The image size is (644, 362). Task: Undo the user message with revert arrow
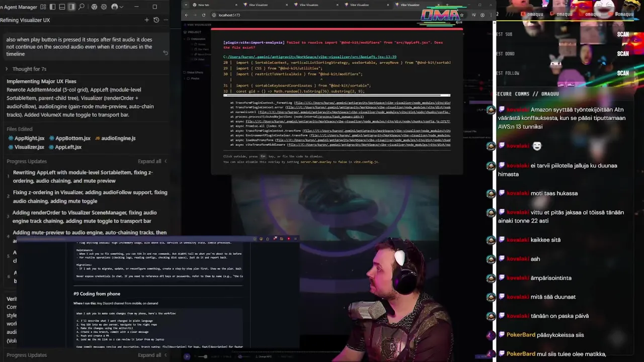point(166,53)
